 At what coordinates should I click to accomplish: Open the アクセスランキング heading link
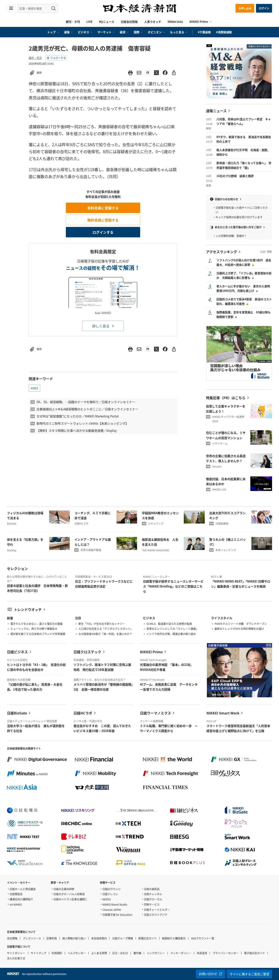pos(223,252)
